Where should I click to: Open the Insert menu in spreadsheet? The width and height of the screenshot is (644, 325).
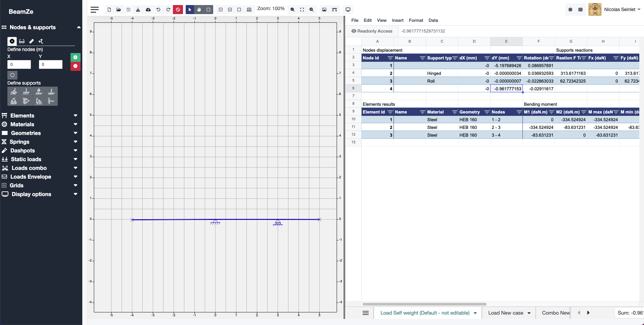[398, 20]
